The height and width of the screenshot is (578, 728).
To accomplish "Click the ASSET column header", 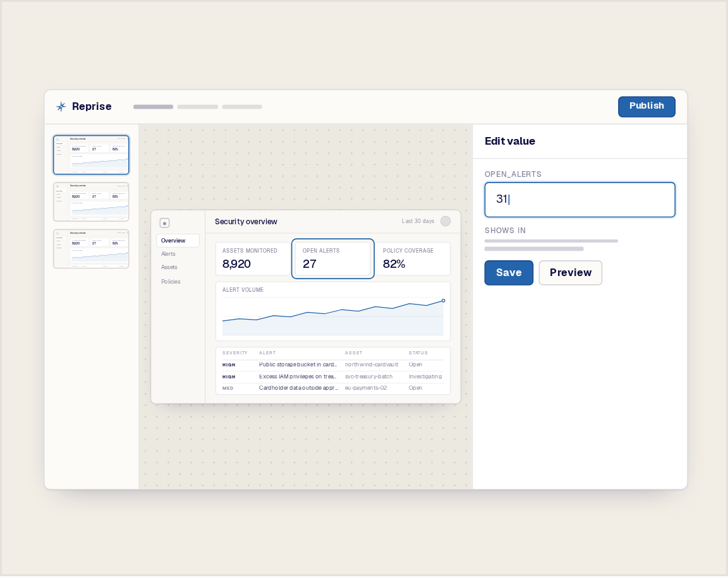I will 354,353.
